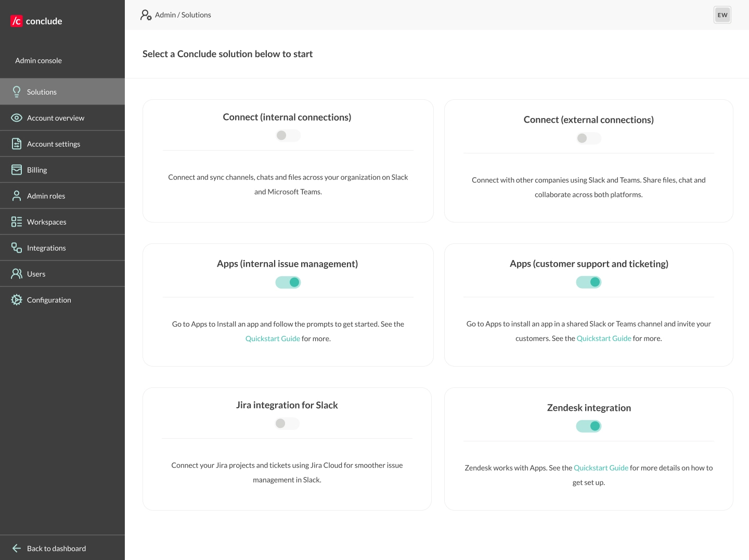Turn on Jira integration for Slack

coord(287,424)
